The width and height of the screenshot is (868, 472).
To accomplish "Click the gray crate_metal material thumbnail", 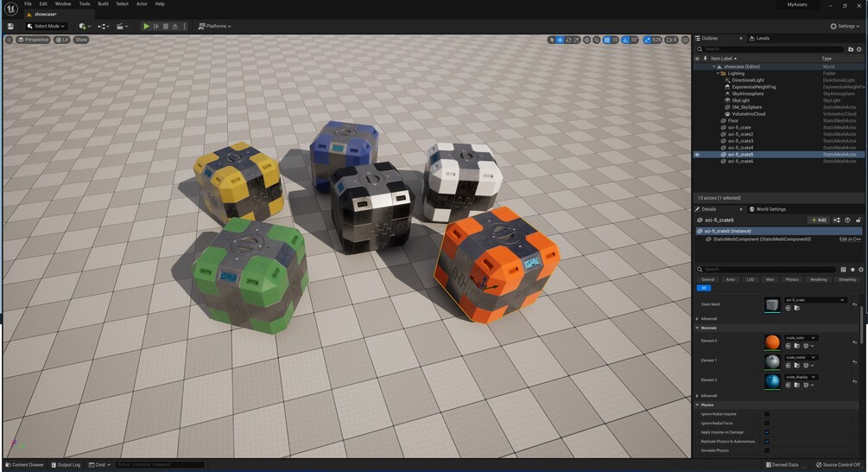I will click(x=771, y=361).
